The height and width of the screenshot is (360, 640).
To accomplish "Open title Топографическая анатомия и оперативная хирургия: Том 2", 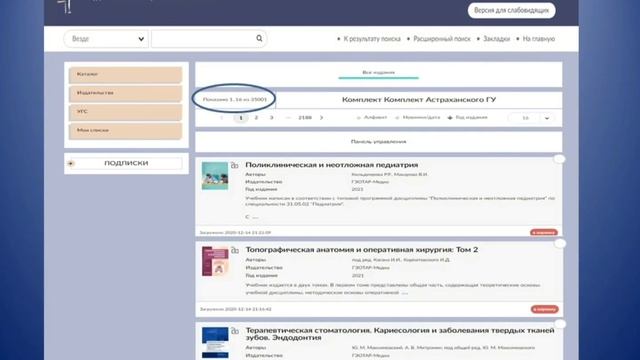I will tap(362, 249).
